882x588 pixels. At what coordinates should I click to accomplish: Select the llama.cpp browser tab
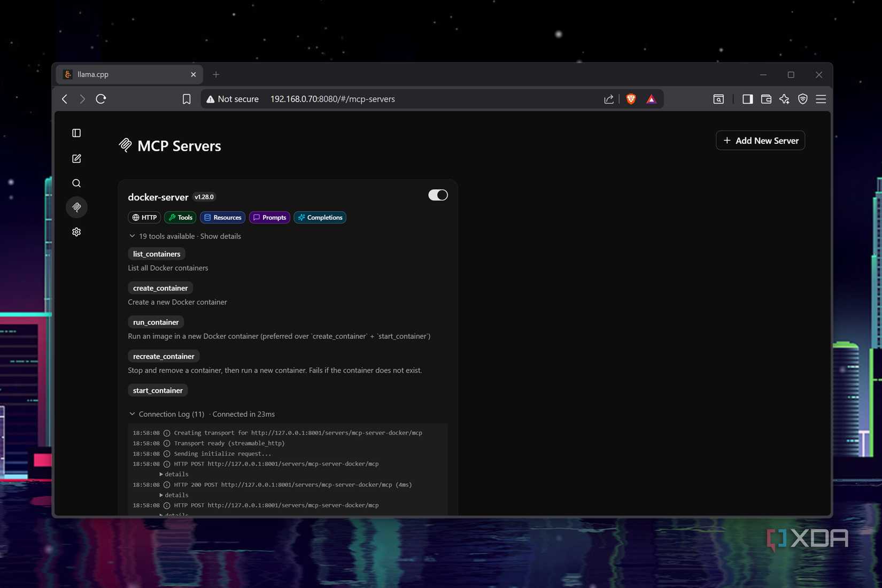coord(129,74)
